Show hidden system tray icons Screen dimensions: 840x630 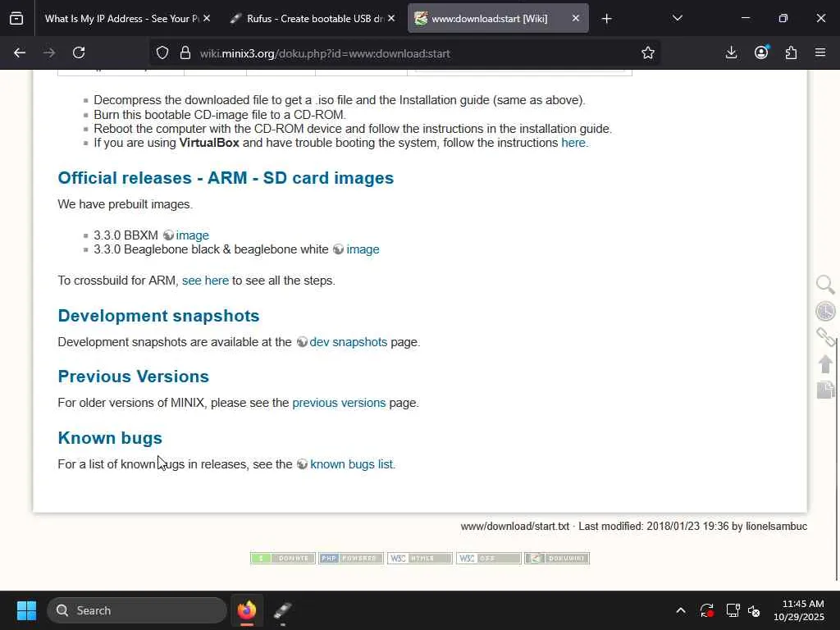(680, 610)
